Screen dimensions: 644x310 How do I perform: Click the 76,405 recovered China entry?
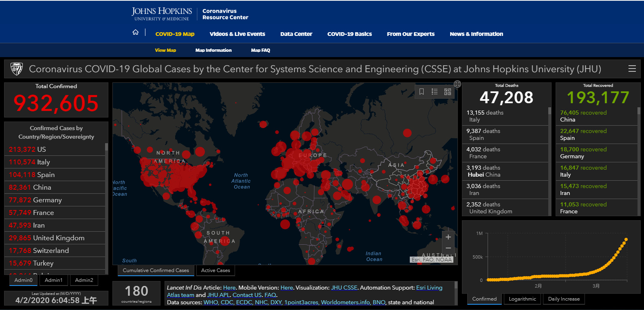[596, 116]
